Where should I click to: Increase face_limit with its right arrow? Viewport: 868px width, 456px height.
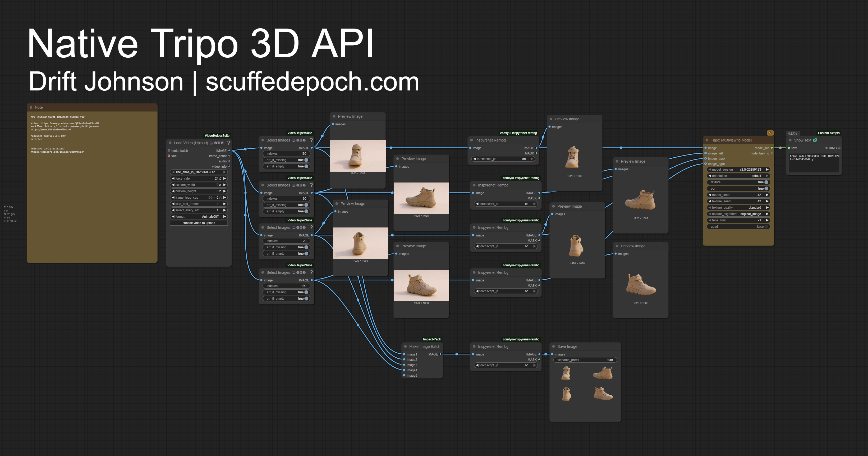click(x=767, y=220)
